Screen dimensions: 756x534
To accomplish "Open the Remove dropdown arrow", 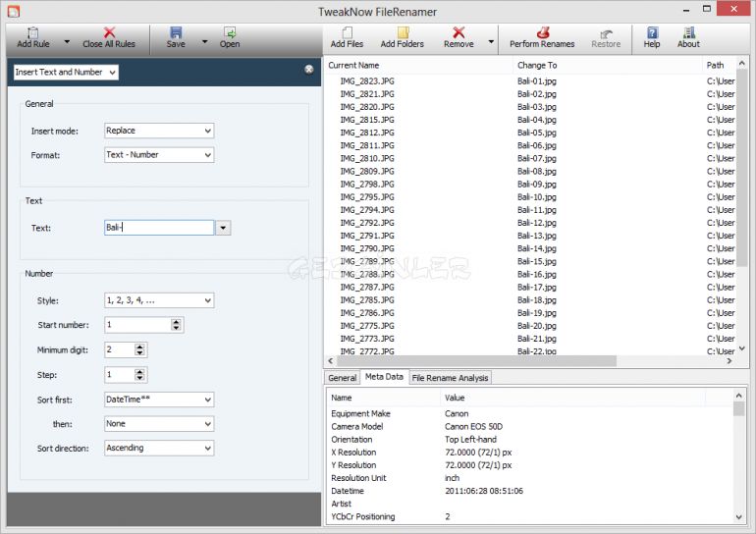I will click(491, 42).
